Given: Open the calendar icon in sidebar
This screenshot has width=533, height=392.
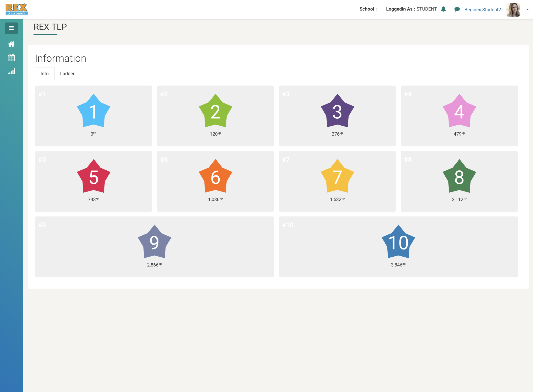Looking at the screenshot, I should (11, 57).
